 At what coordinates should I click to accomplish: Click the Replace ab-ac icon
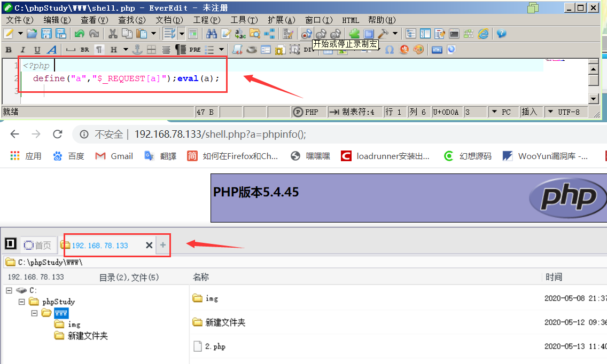click(x=240, y=34)
